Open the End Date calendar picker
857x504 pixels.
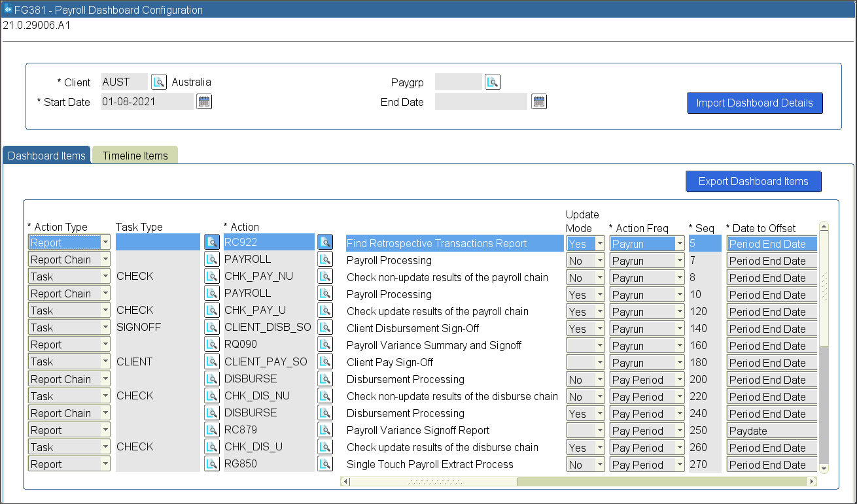point(538,101)
